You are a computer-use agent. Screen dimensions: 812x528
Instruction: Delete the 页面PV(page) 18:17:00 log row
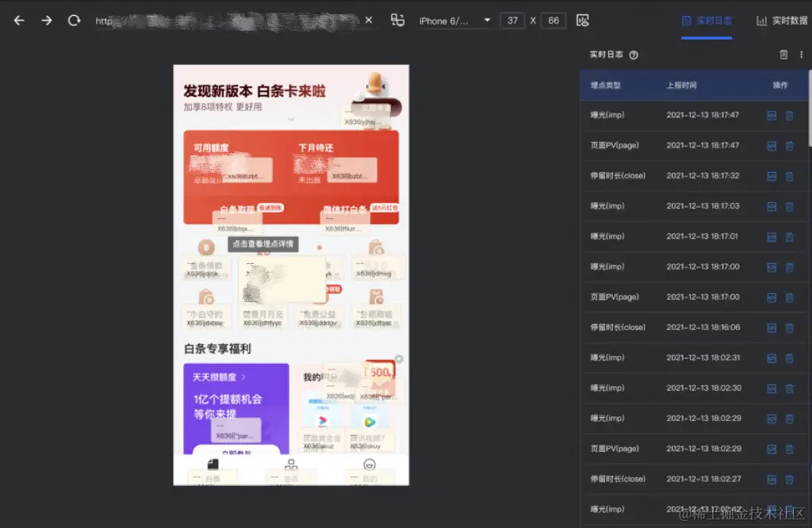tap(789, 297)
